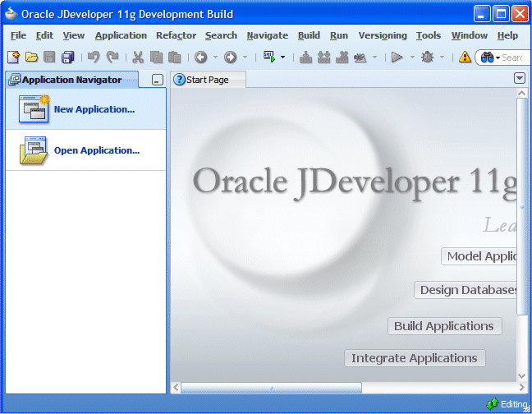532x414 pixels.
Task: Open the Application menu
Action: 121,35
